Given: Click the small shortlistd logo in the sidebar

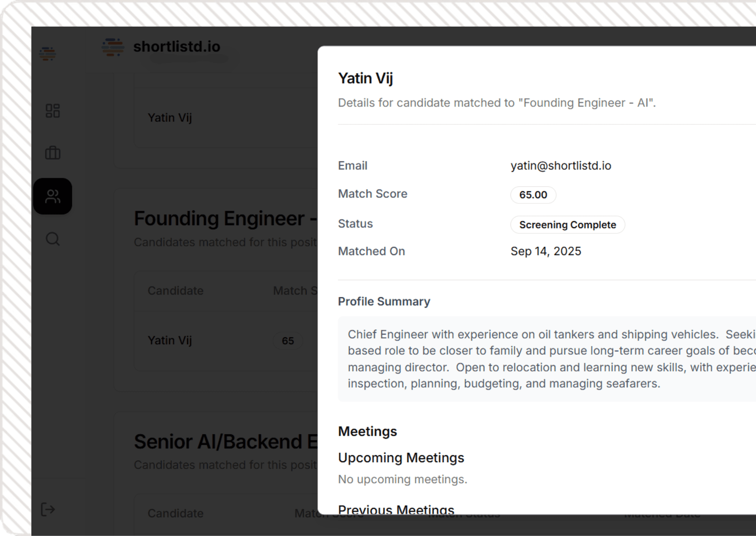Looking at the screenshot, I should [48, 54].
